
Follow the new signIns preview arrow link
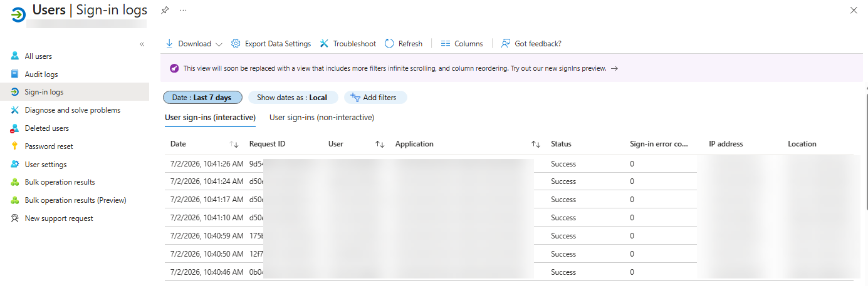click(x=614, y=69)
